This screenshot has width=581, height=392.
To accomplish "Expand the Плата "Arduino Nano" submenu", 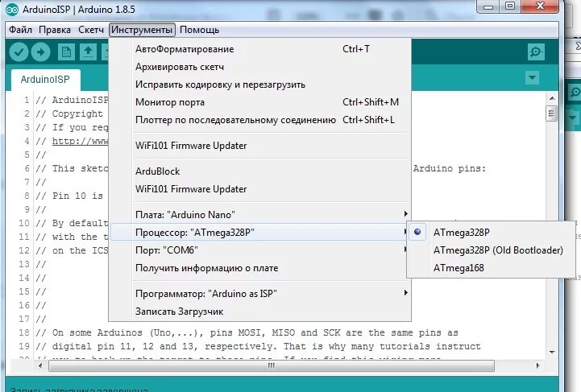I will click(x=260, y=215).
